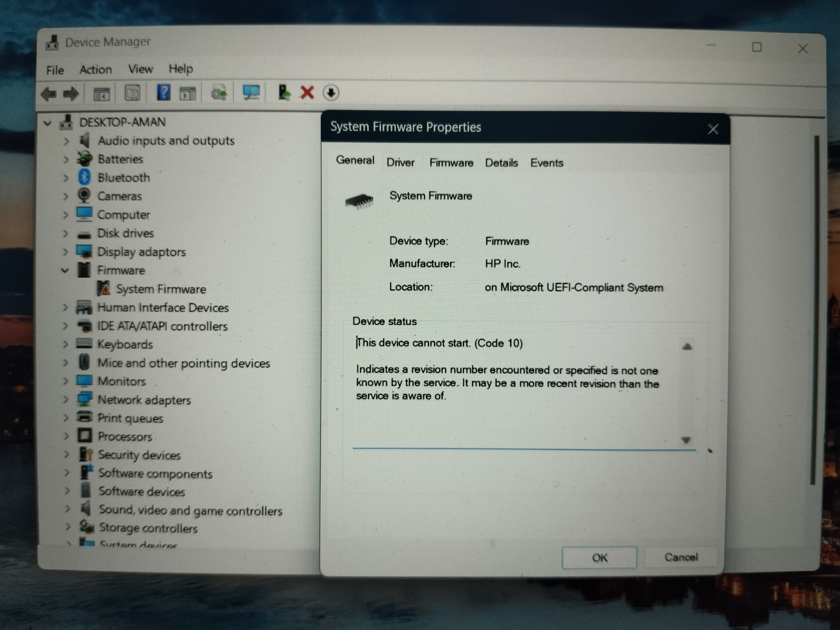Screen dimensions: 840x630
Task: Open the Action menu
Action: pos(96,70)
